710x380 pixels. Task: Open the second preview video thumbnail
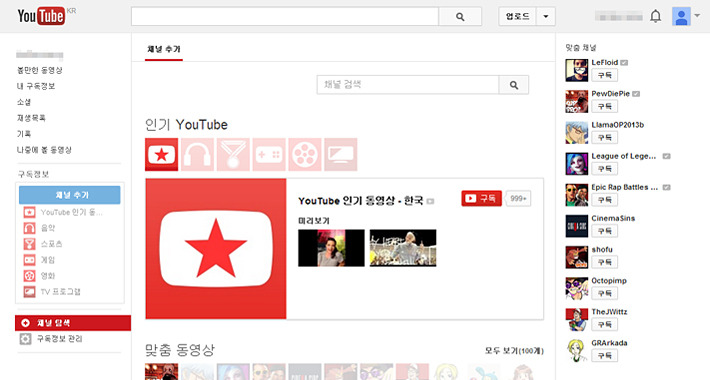coord(403,248)
